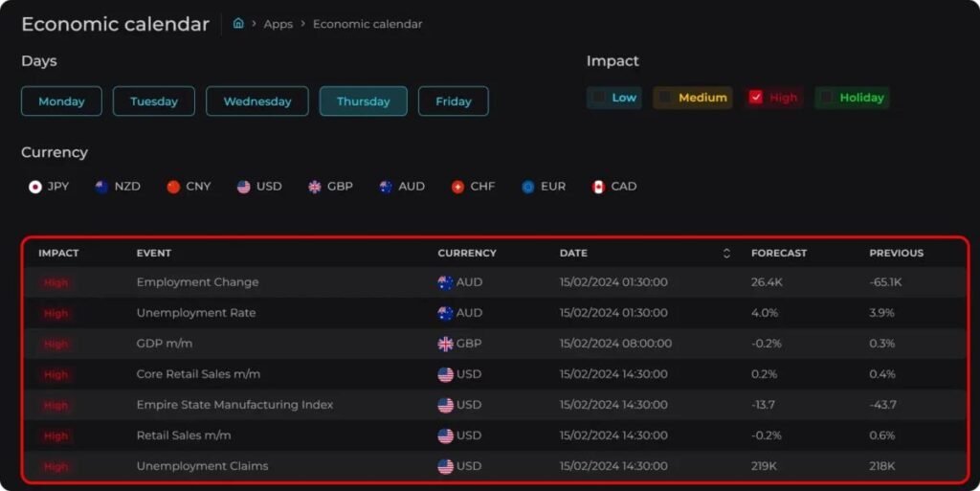
Task: Click Empire State Manufacturing Index event
Action: pyautogui.click(x=235, y=405)
